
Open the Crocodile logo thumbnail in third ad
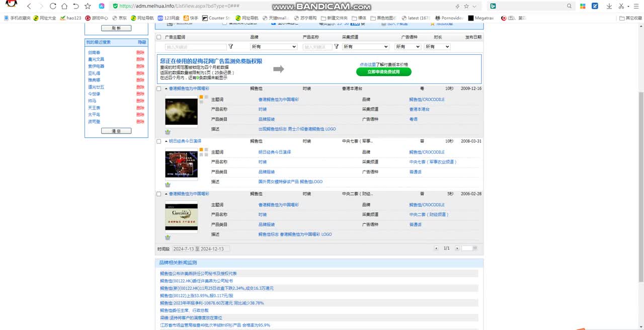pyautogui.click(x=181, y=216)
